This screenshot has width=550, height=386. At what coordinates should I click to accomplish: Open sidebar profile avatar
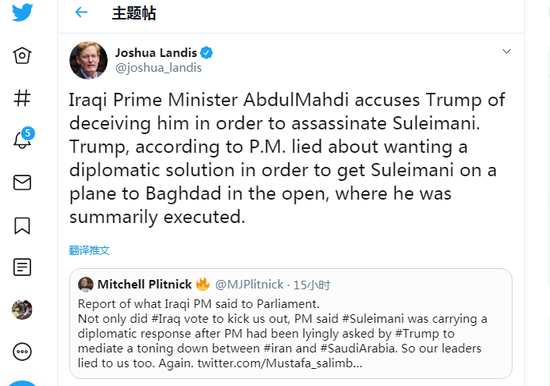click(x=22, y=310)
